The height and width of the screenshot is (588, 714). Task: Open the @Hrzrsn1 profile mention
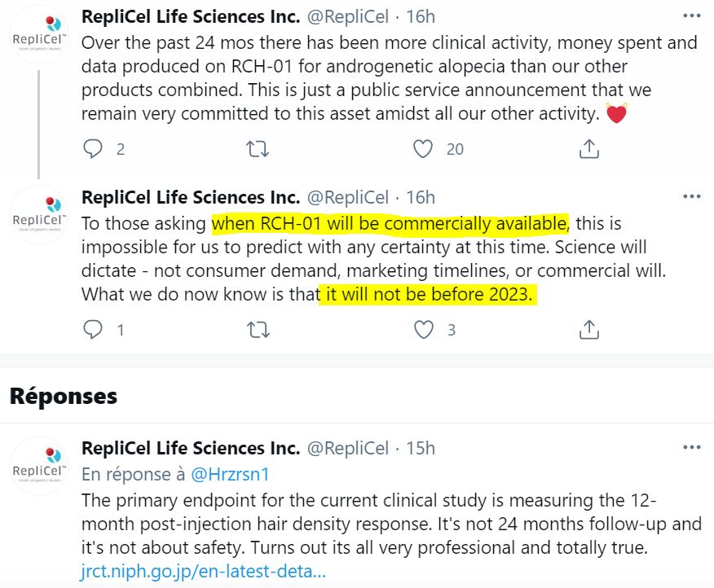(x=229, y=472)
